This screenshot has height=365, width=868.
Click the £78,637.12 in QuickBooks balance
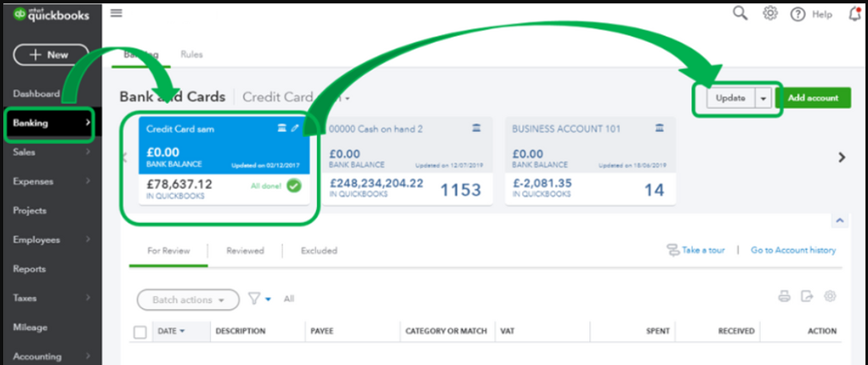click(179, 184)
